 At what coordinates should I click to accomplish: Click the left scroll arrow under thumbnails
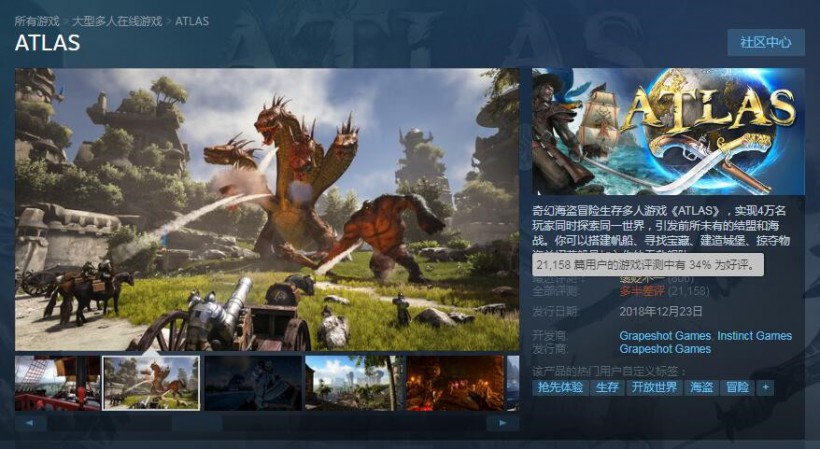tap(30, 423)
